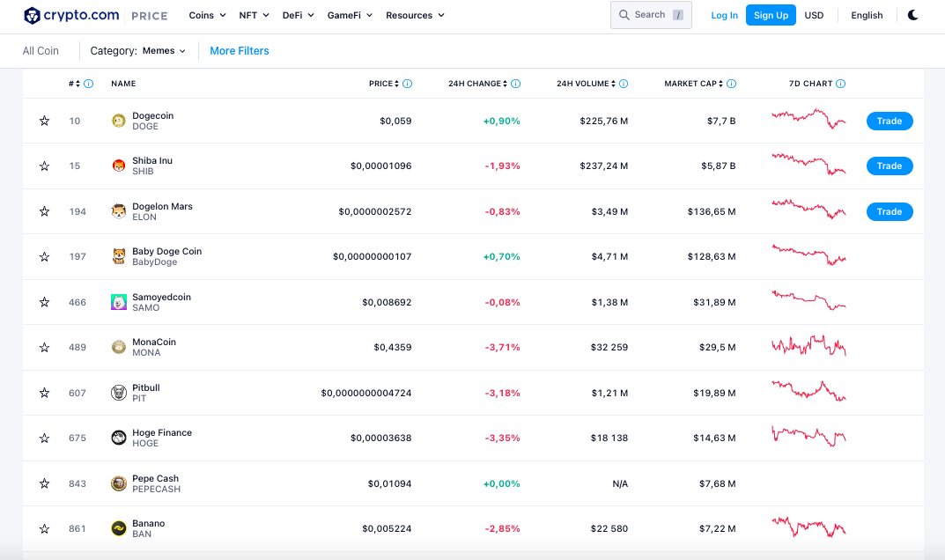Viewport: 945px width, 560px height.
Task: Sort table by 24H Volume
Action: (x=586, y=84)
